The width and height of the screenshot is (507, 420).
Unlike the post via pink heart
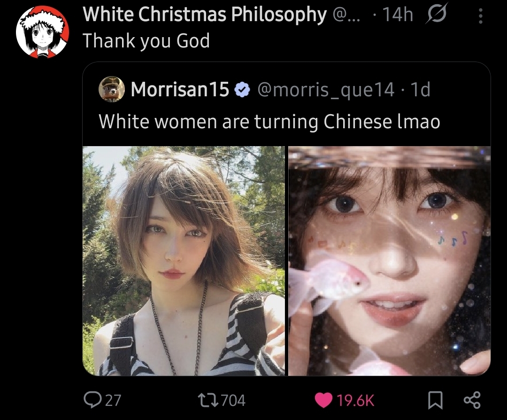pyautogui.click(x=323, y=400)
